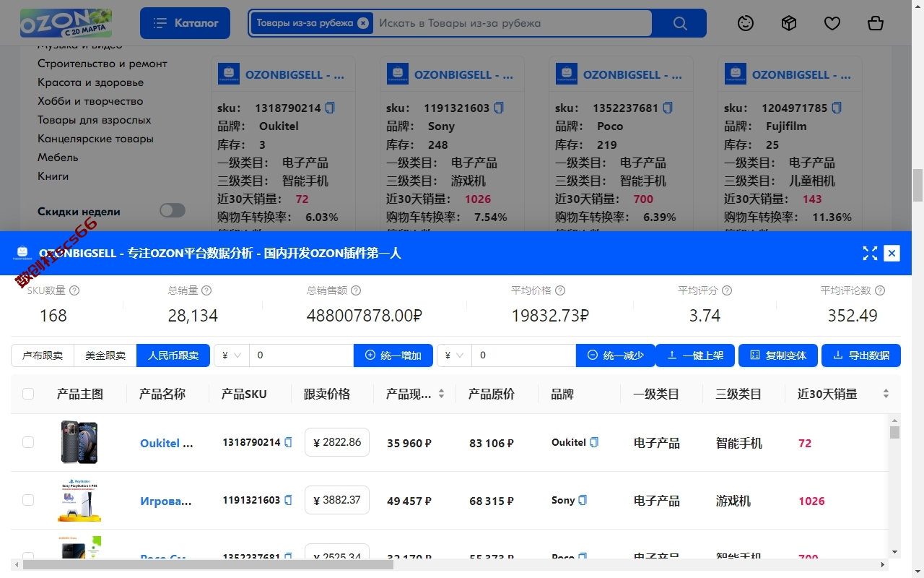Click the help icon next to 平均评论数
The width and height of the screenshot is (924, 578).
coord(881,290)
